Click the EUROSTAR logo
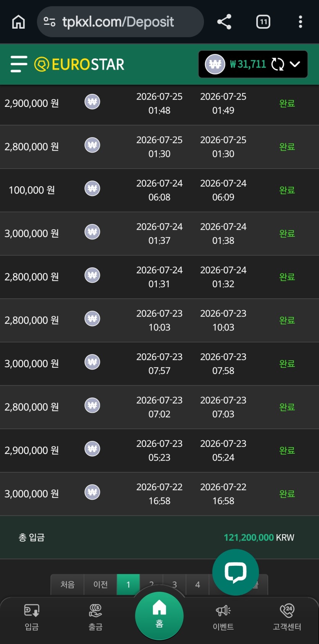This screenshot has height=644, width=319. pos(79,64)
